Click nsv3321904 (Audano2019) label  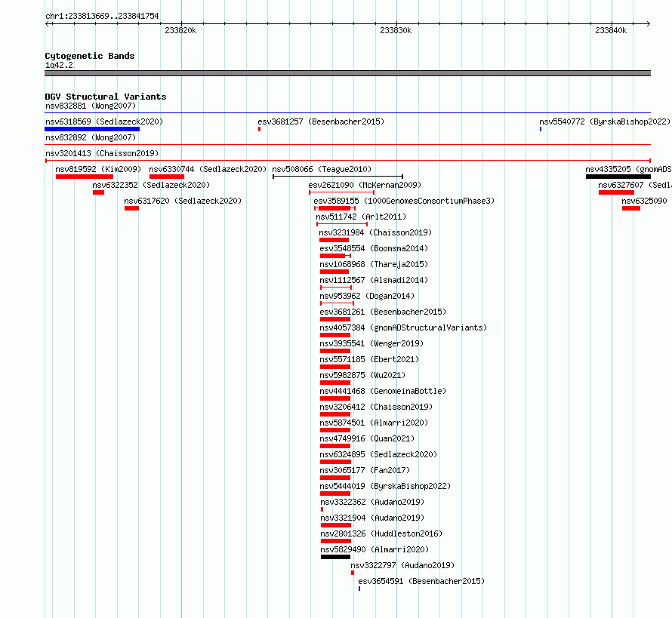point(372,518)
